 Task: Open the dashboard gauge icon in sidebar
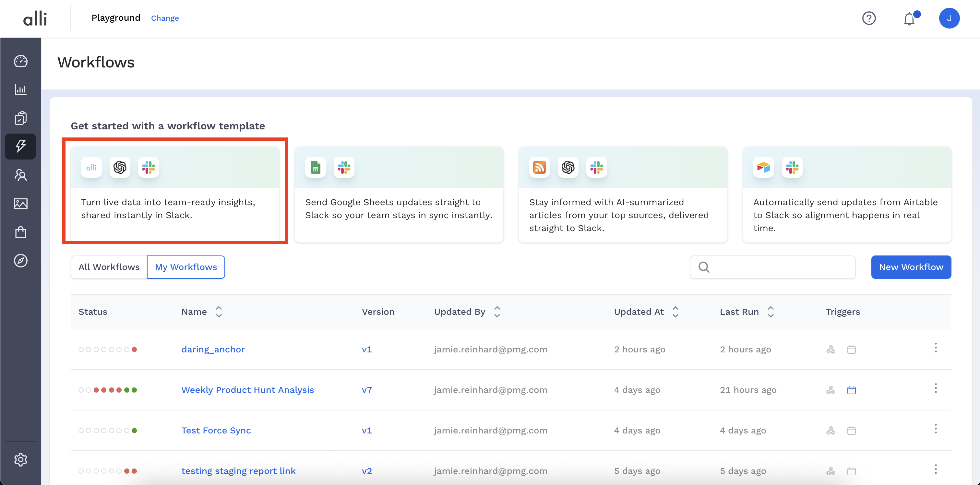[x=20, y=61]
